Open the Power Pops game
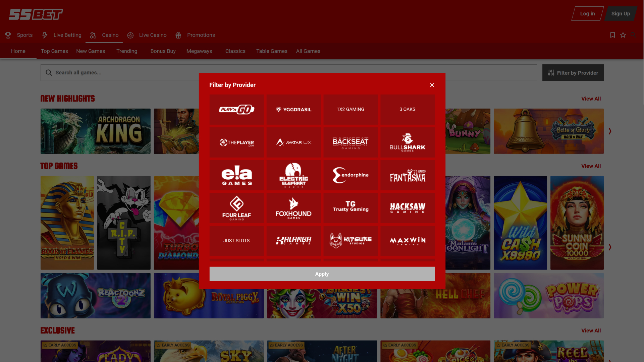 [549, 296]
